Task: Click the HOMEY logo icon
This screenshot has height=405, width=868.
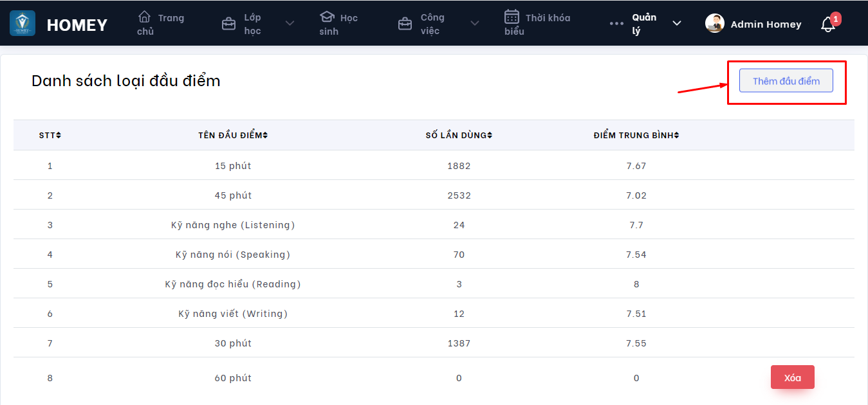Action: [23, 23]
